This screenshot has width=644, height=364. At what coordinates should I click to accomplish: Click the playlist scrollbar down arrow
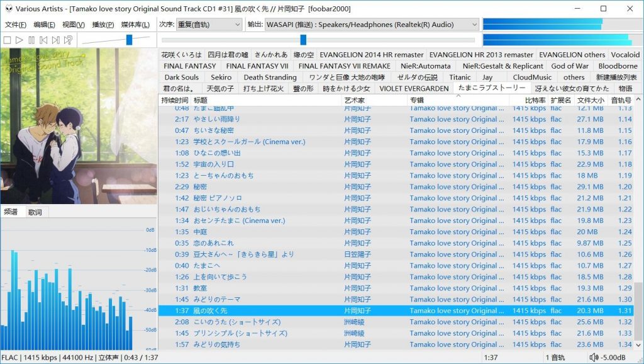point(638,344)
